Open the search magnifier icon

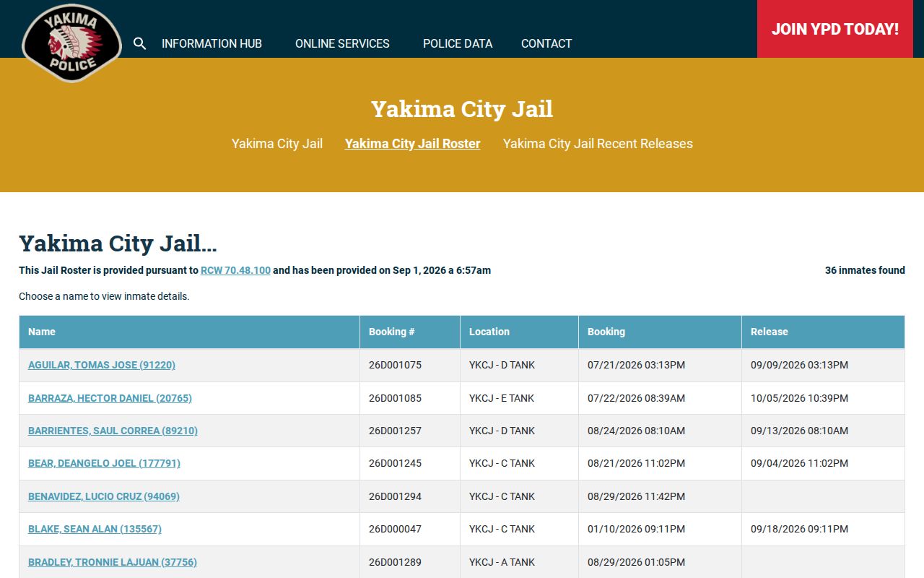click(x=140, y=43)
